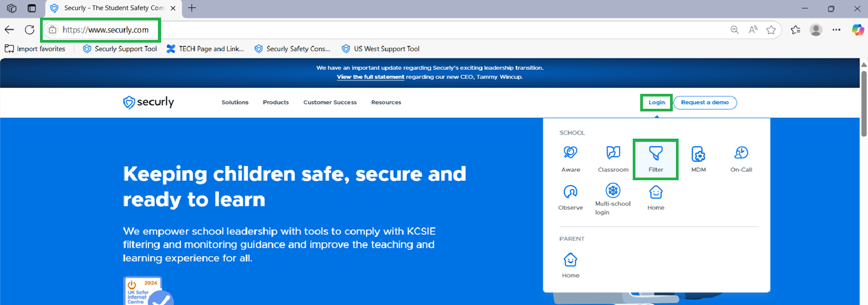
Task: Open the Solutions menu
Action: [x=235, y=102]
